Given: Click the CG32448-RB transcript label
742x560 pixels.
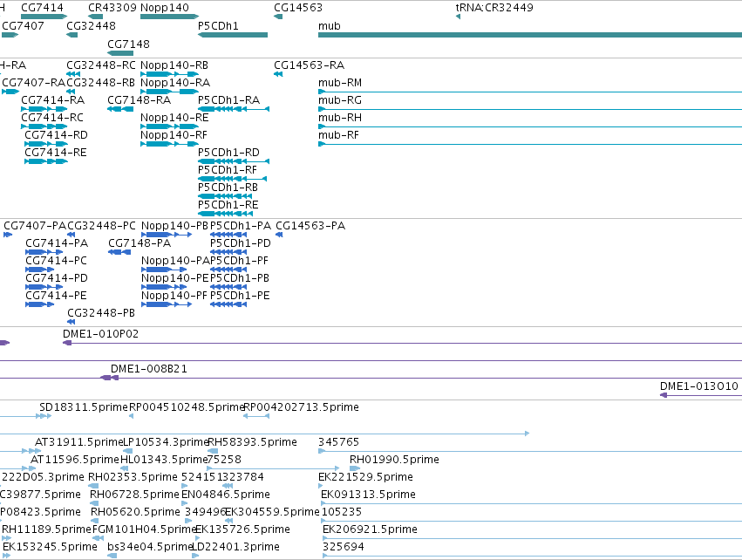Looking at the screenshot, I should pyautogui.click(x=101, y=83).
